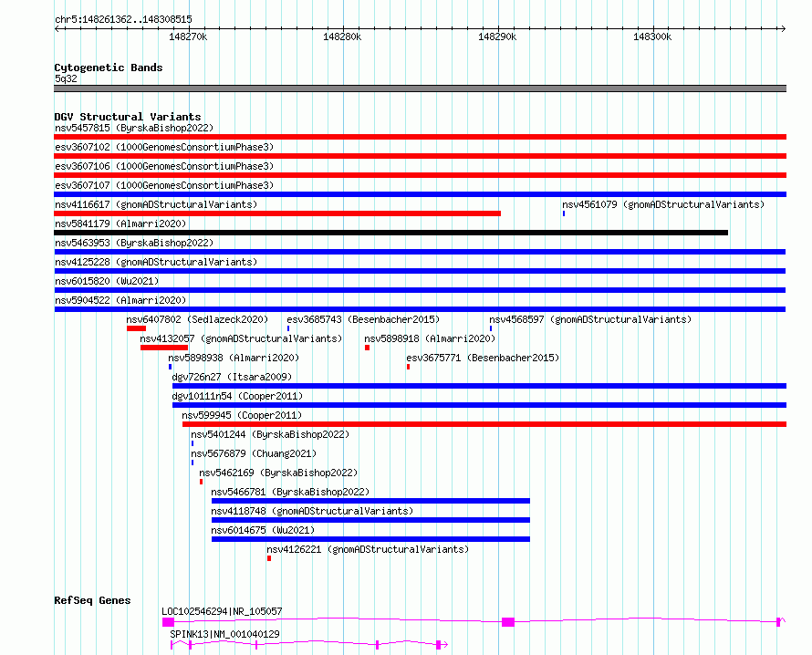812x655 pixels.
Task: Click the esv3607107 variant label
Action: (164, 185)
